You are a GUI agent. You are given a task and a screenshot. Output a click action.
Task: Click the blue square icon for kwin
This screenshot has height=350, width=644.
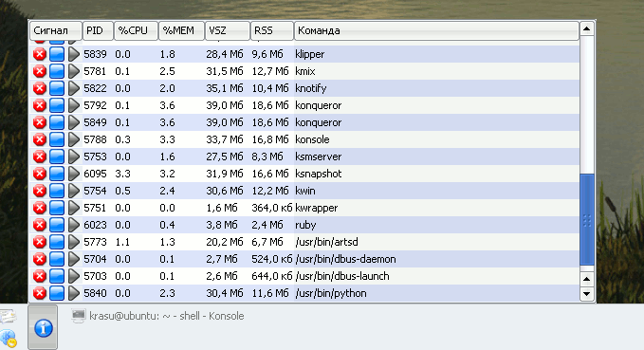(57, 191)
